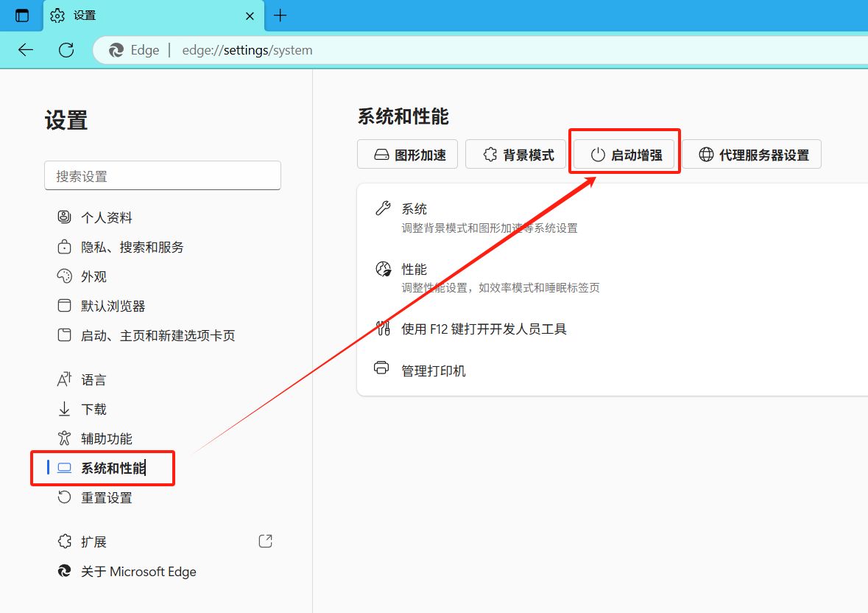
Task: Click the globe icon on 代理服务器设置
Action: [x=706, y=155]
